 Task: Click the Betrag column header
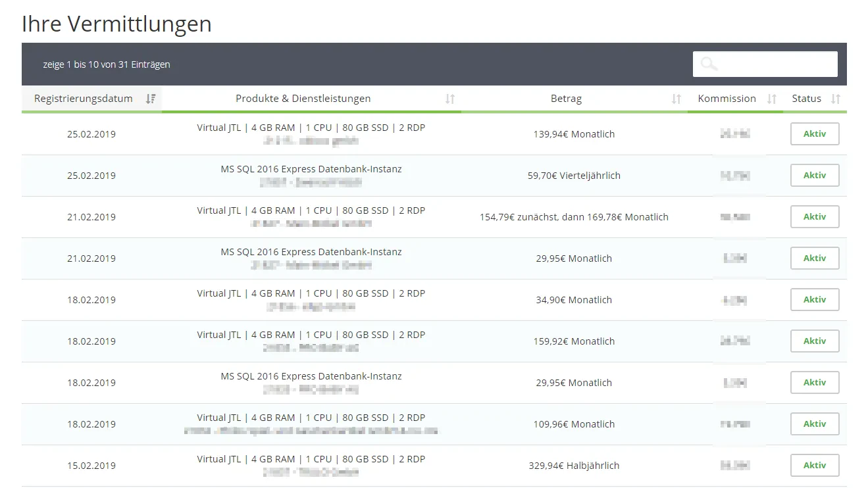click(574, 99)
